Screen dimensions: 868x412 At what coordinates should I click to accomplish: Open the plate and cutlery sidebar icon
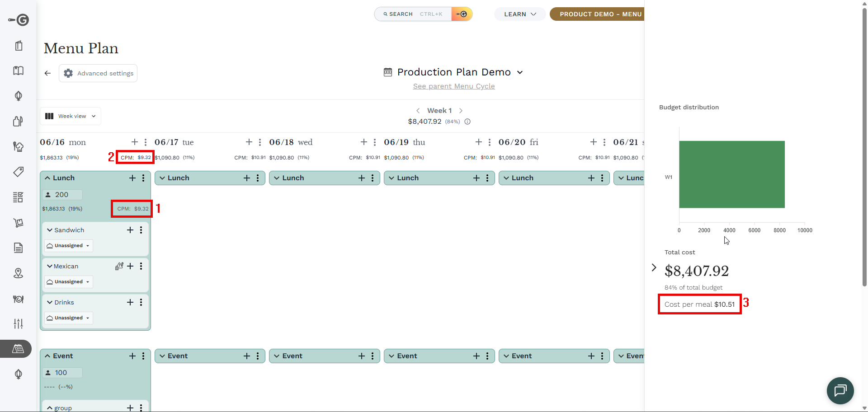coord(19,299)
